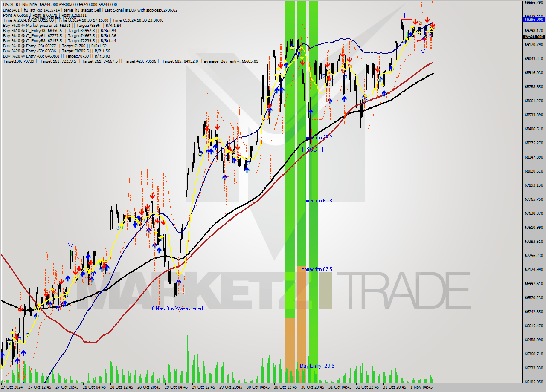Click the 'Buy %10 @ C_Entry38: 68350.5' line

tap(59, 30)
